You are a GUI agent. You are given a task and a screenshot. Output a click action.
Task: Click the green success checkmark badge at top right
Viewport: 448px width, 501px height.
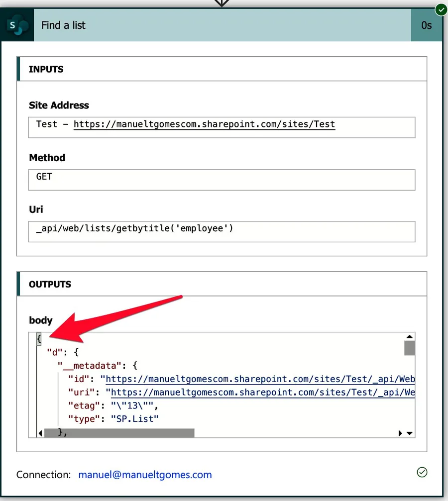pos(441,9)
